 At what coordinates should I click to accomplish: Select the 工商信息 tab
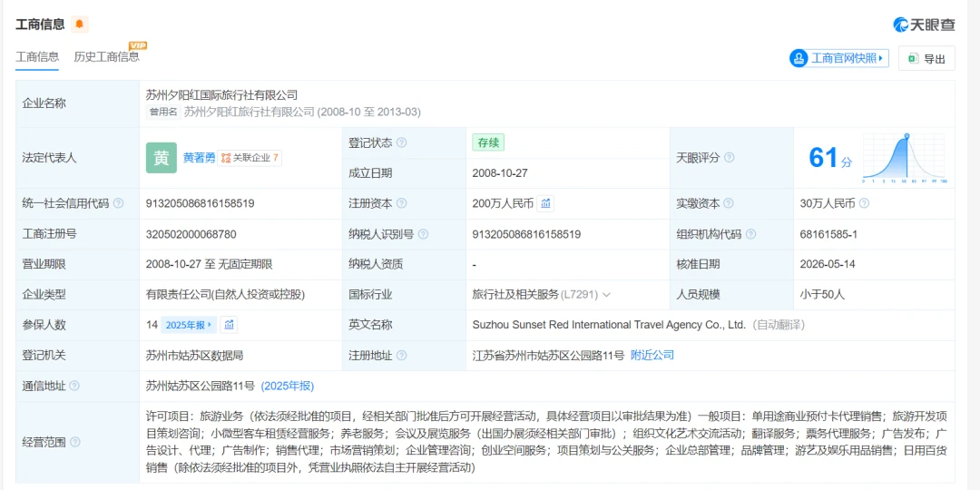click(37, 57)
